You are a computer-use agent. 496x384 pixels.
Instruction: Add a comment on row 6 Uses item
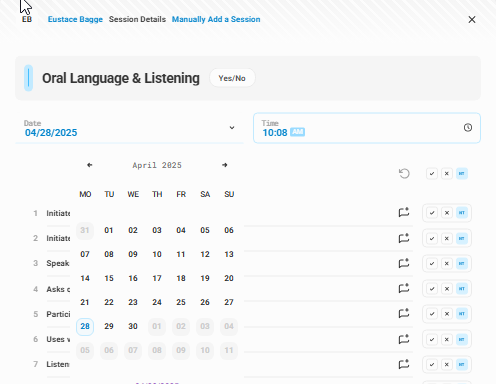[x=404, y=339]
